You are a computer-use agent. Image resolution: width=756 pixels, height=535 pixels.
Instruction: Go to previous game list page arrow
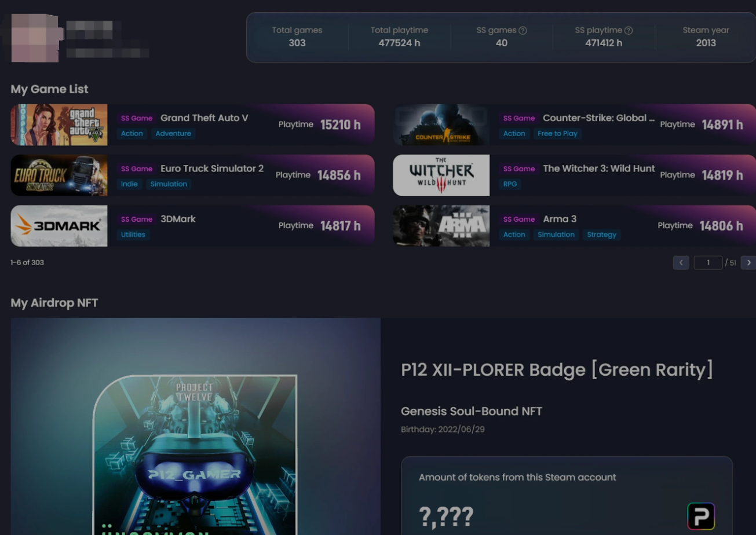(681, 263)
